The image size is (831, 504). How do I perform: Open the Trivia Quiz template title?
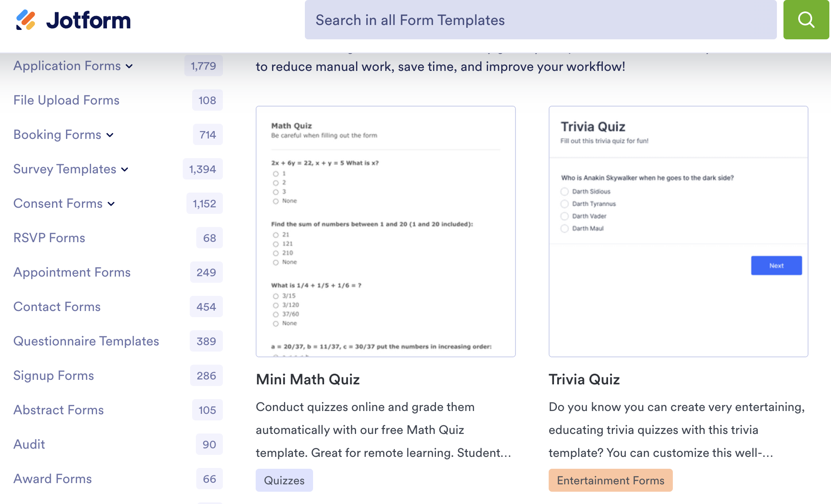click(x=584, y=379)
